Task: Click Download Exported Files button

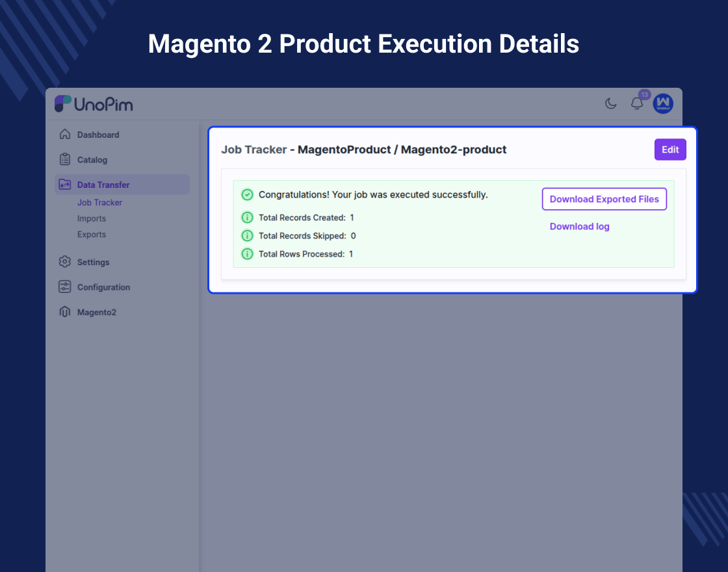Action: tap(604, 199)
